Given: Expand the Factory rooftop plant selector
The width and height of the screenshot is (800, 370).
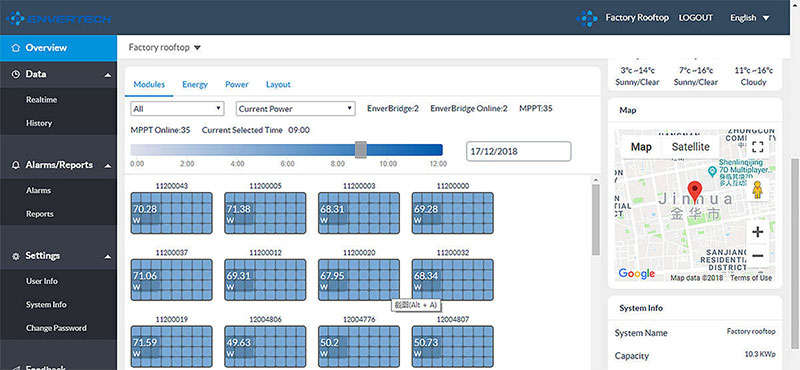Looking at the screenshot, I should pos(164,47).
